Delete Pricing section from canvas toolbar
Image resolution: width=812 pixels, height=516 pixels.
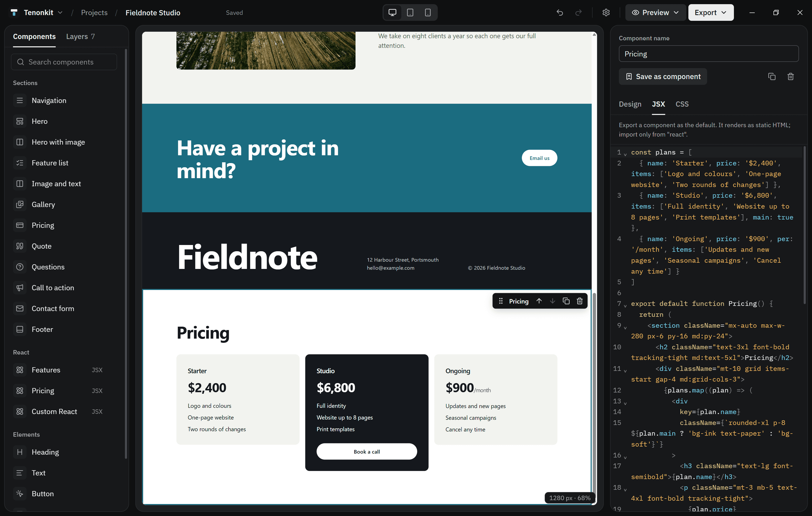[x=579, y=301]
